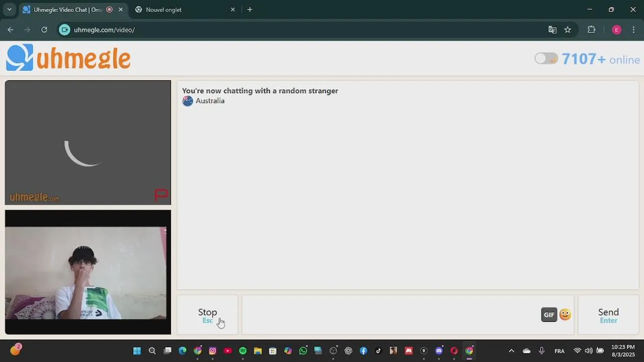This screenshot has width=644, height=362.
Task: Reload the current page
Action: [x=44, y=30]
